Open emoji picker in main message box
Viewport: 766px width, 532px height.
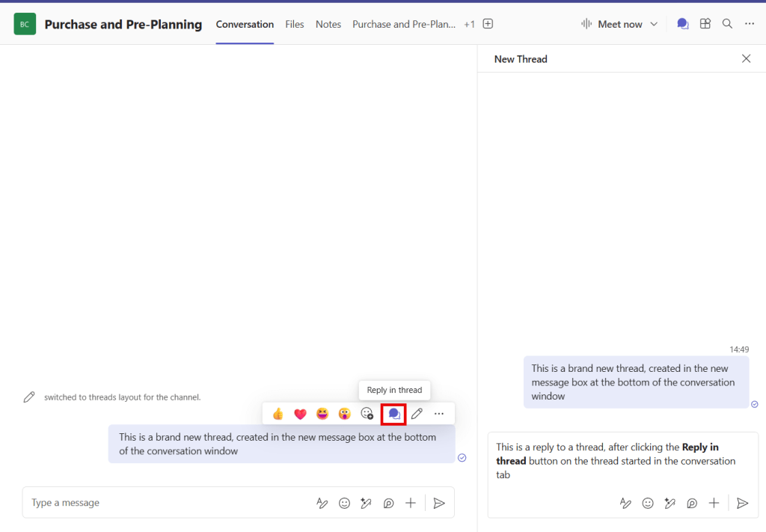[x=344, y=504]
